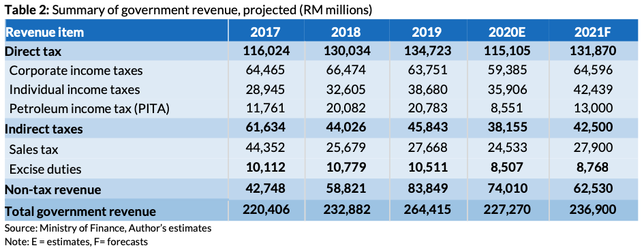The height and width of the screenshot is (250, 644).
Task: Select the 8,551 PITA 2020E cell
Action: pos(508,108)
